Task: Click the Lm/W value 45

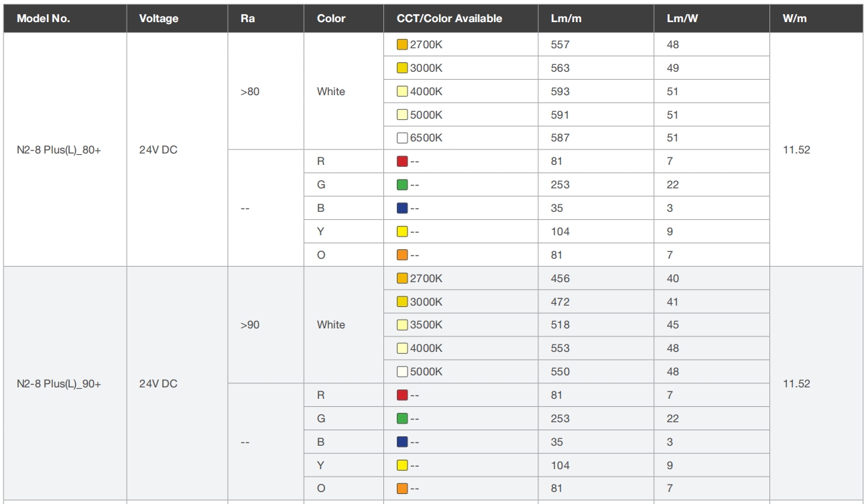Action: click(x=673, y=325)
